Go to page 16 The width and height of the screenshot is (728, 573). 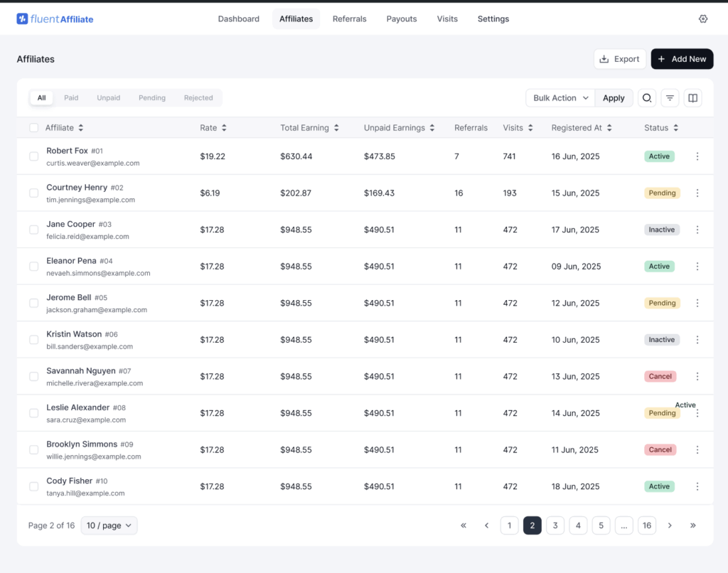click(x=647, y=525)
